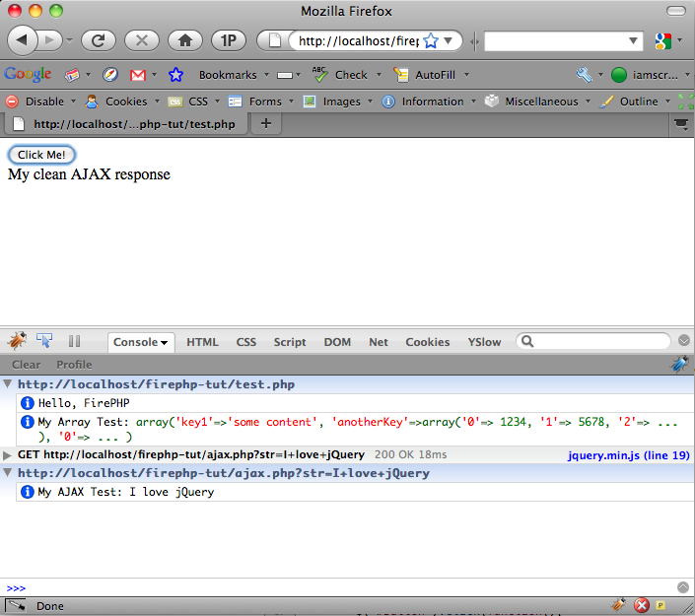Click the My Array Test log entry

click(355, 429)
